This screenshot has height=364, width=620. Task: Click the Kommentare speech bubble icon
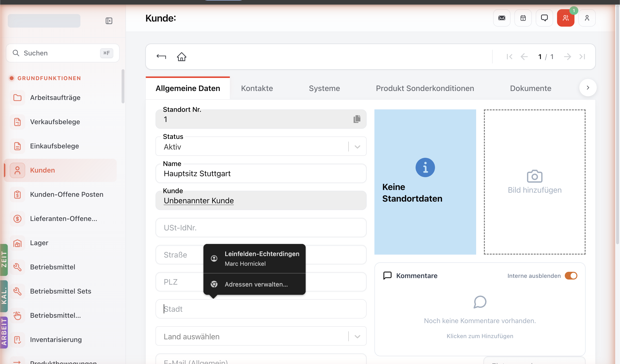click(x=387, y=275)
